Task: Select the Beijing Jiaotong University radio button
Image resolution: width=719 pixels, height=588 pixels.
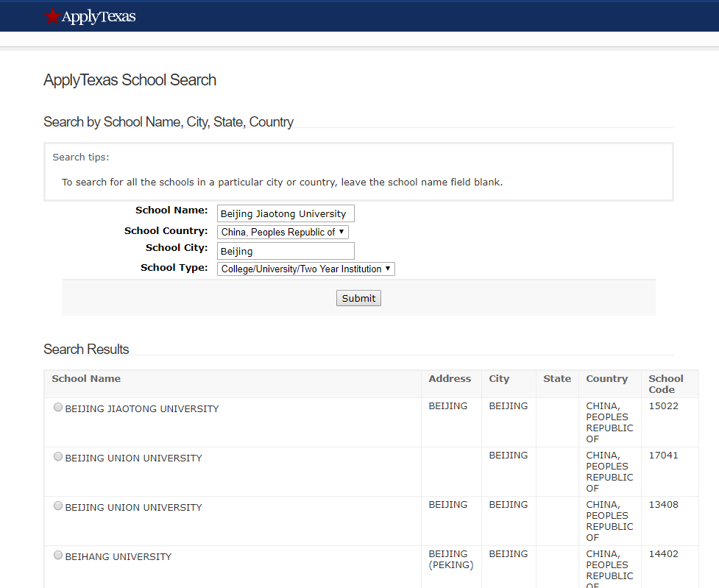Action: pos(58,407)
